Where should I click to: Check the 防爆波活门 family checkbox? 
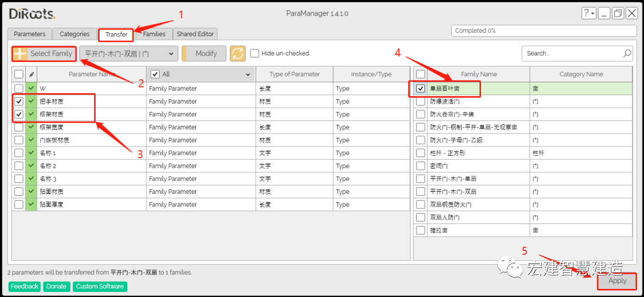[x=421, y=101]
